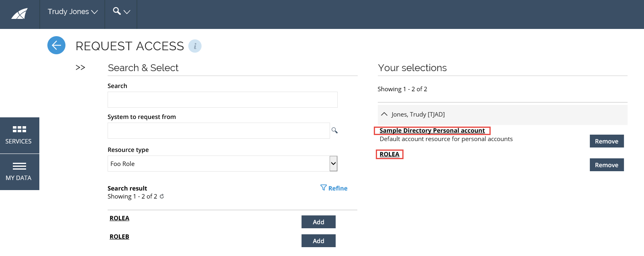This screenshot has width=644, height=256.
Task: Click the Search text field
Action: point(222,100)
